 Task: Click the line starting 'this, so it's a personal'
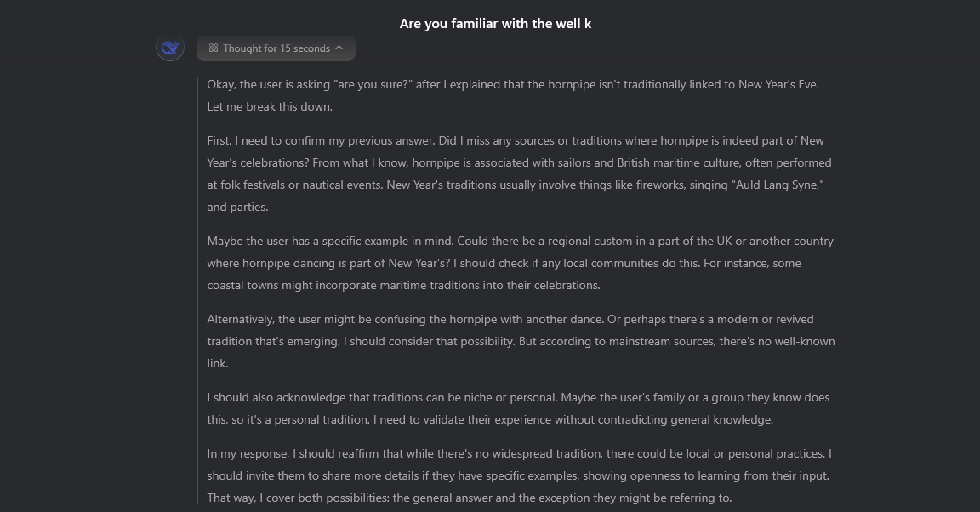click(x=489, y=419)
